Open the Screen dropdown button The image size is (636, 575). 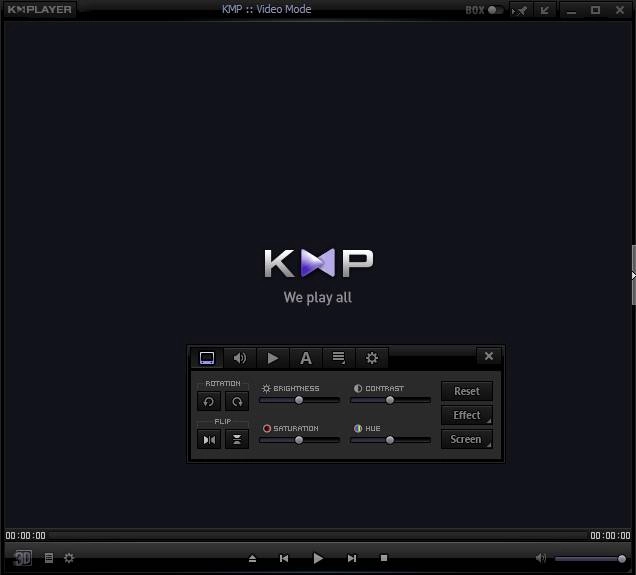coord(467,439)
